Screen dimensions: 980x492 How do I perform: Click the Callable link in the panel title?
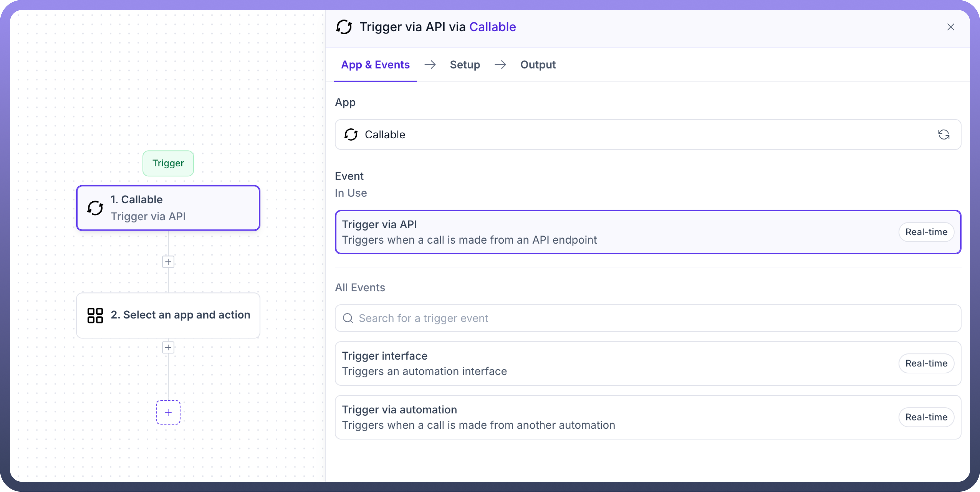coord(492,27)
